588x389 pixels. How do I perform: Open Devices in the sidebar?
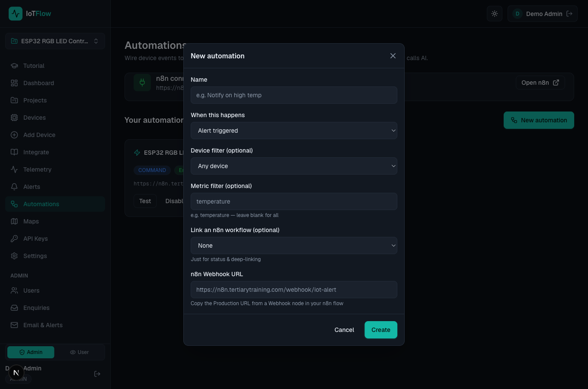pos(55,118)
